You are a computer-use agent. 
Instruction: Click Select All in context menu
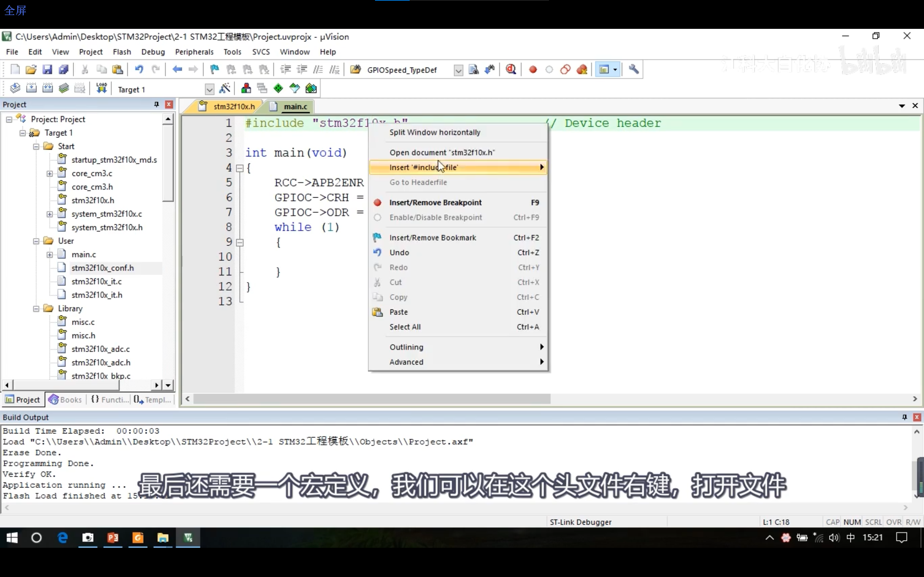tap(405, 327)
